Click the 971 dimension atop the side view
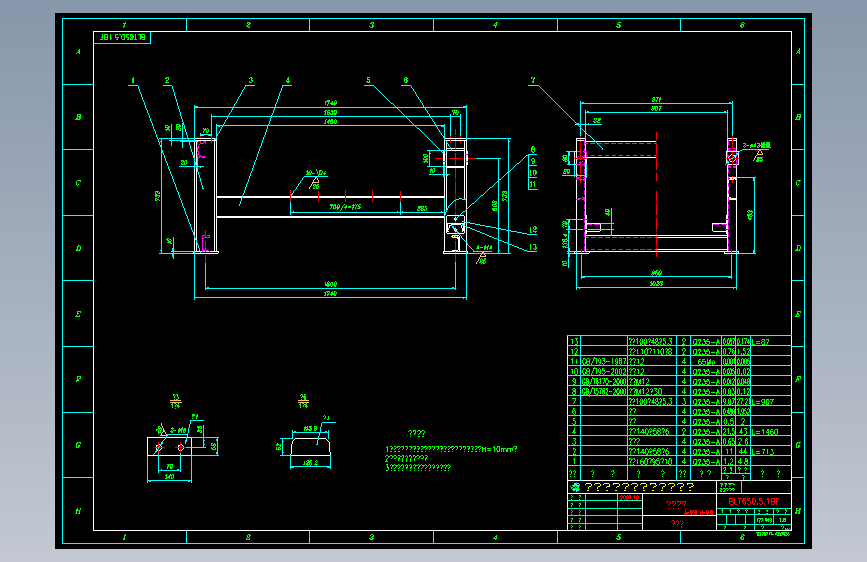Viewport: 867px width, 562px height. click(x=656, y=100)
